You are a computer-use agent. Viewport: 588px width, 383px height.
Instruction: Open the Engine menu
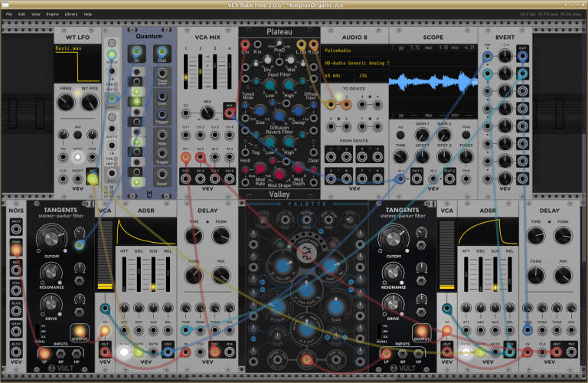coord(53,15)
